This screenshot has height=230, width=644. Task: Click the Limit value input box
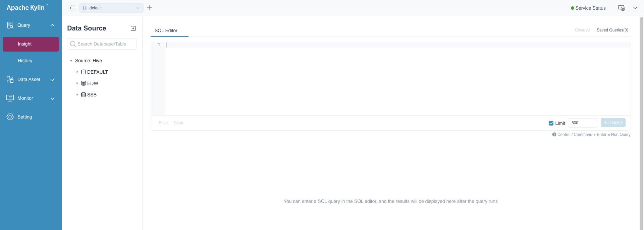[x=583, y=123]
